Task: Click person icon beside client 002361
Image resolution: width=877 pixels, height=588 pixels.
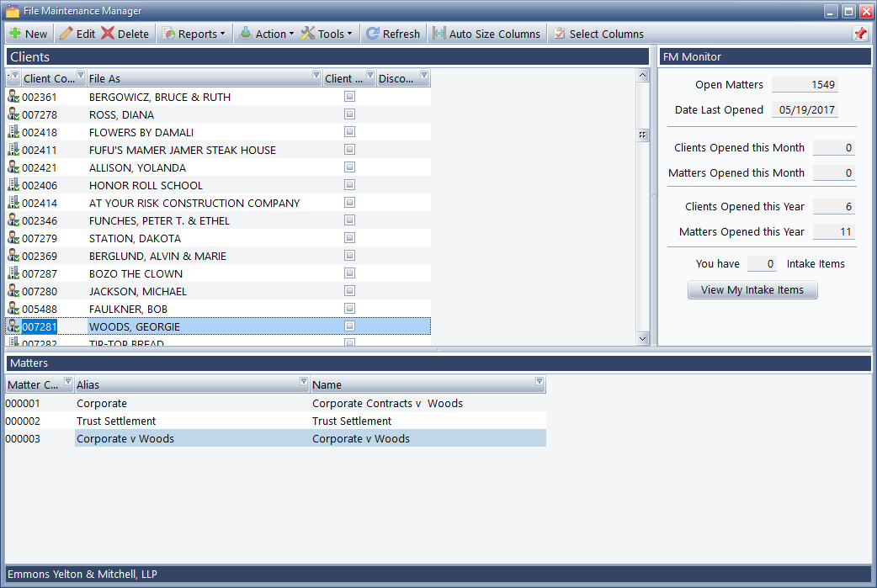Action: point(13,97)
